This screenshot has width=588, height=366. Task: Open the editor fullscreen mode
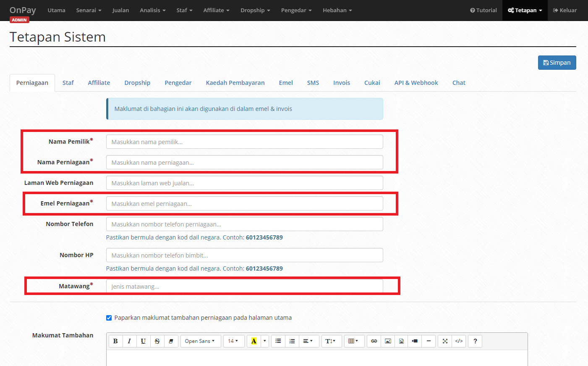click(444, 341)
